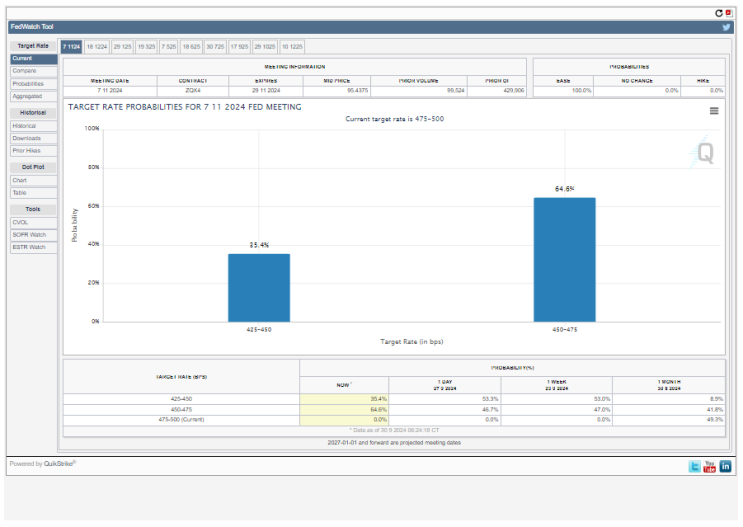Select the 18 1224 meeting tab

pos(97,47)
